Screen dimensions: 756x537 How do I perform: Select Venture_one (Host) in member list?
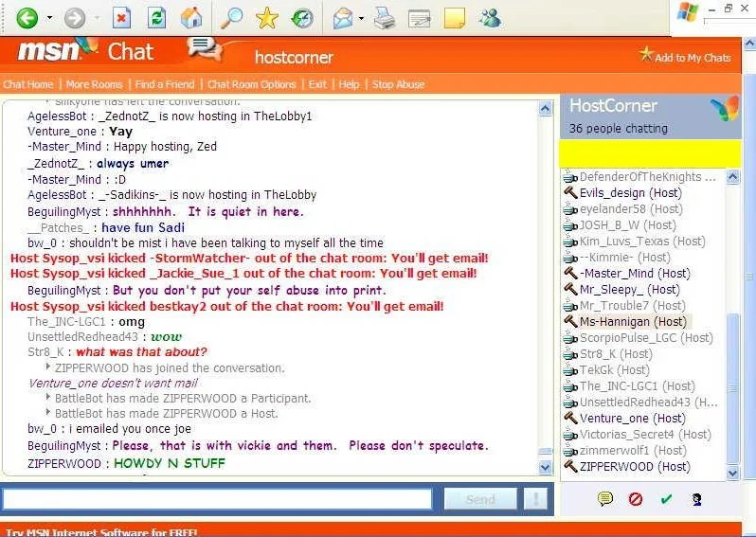click(x=632, y=419)
